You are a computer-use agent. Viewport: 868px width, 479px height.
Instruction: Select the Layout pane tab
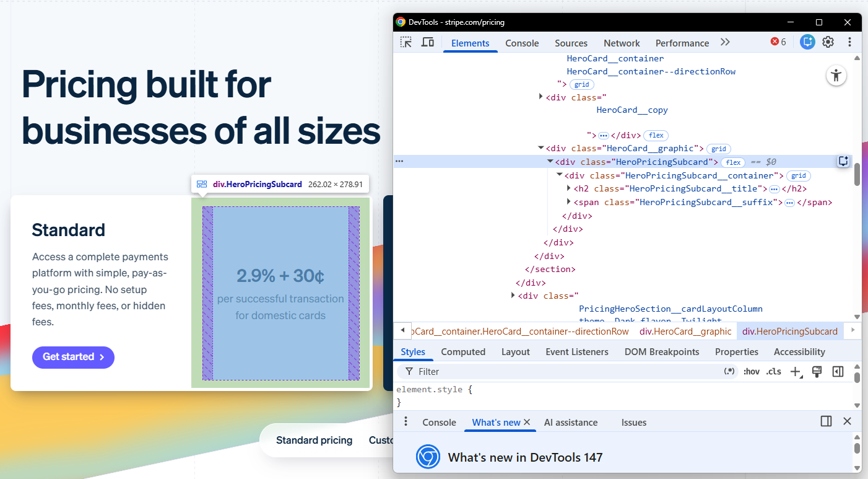pos(516,351)
